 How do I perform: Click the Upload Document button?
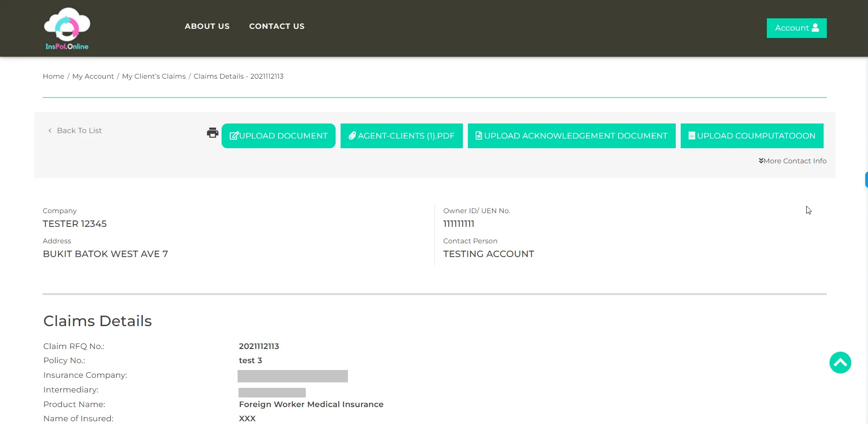[x=278, y=136]
